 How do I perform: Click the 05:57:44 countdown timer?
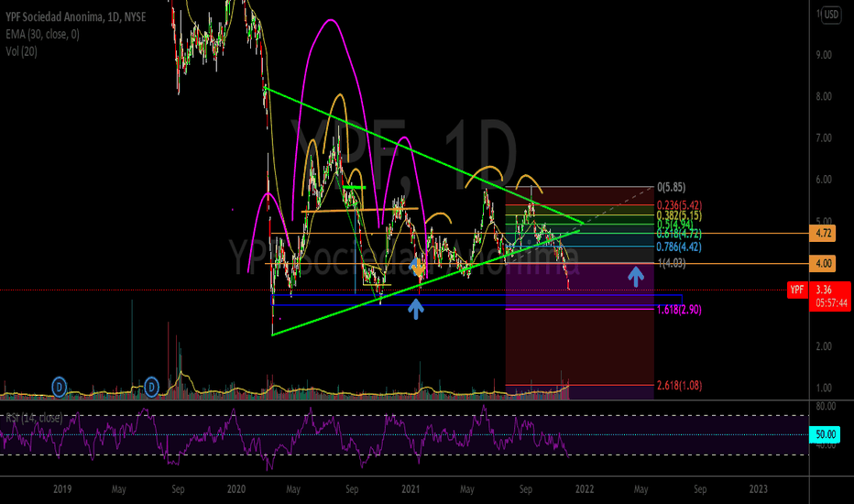[x=832, y=303]
